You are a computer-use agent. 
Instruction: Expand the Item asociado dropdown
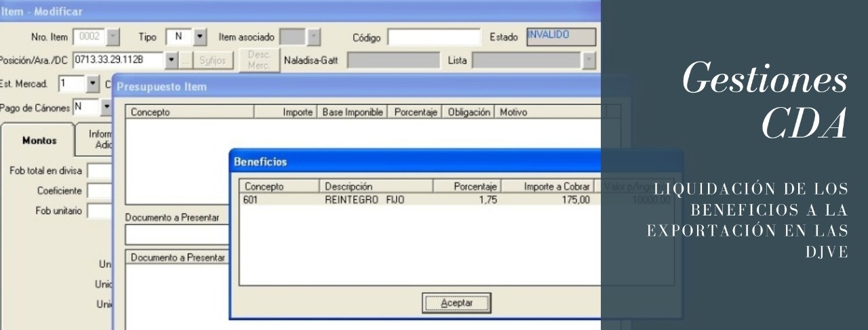[x=313, y=37]
